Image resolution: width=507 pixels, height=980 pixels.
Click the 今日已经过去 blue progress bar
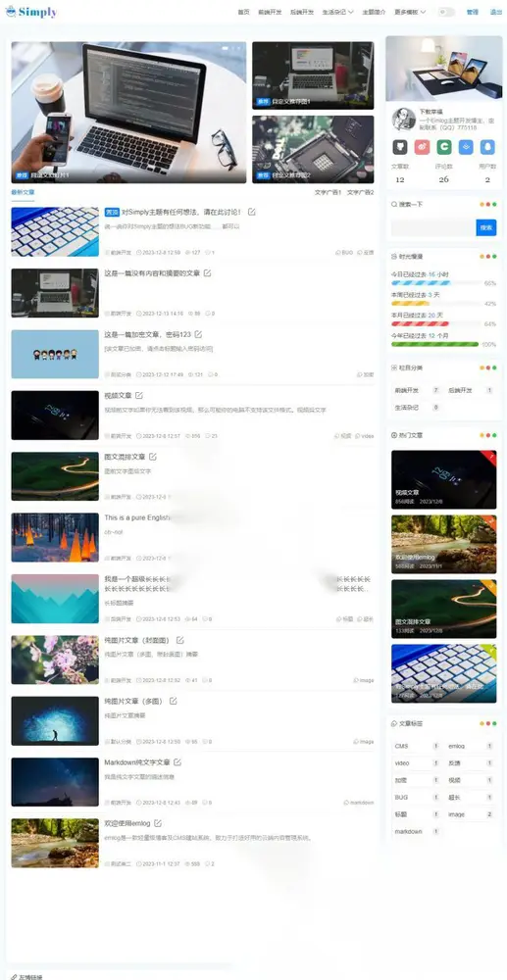pyautogui.click(x=421, y=283)
